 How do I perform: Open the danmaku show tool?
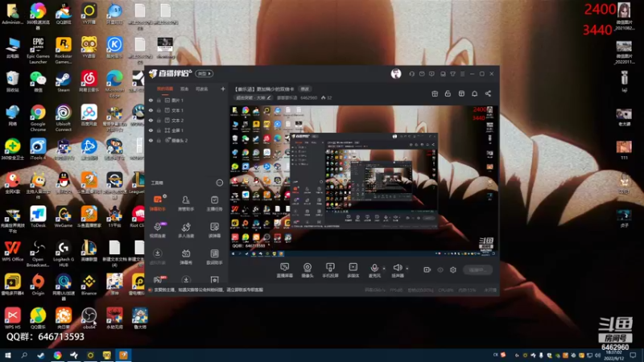pos(186,257)
